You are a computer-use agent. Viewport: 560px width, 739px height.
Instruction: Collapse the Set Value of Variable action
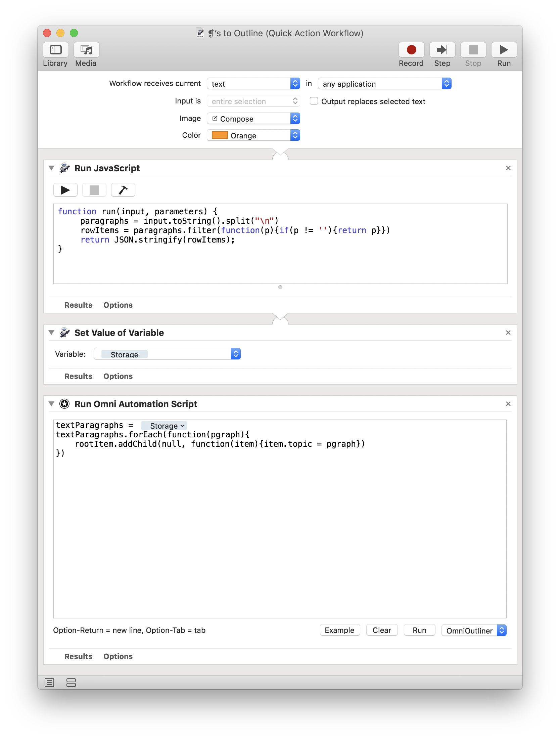pyautogui.click(x=51, y=333)
